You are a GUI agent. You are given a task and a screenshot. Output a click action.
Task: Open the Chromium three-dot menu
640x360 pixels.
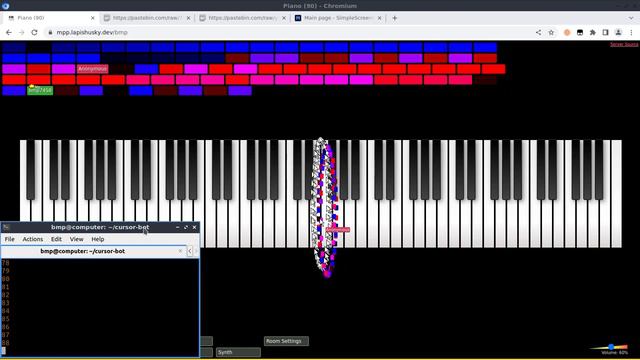pos(631,32)
